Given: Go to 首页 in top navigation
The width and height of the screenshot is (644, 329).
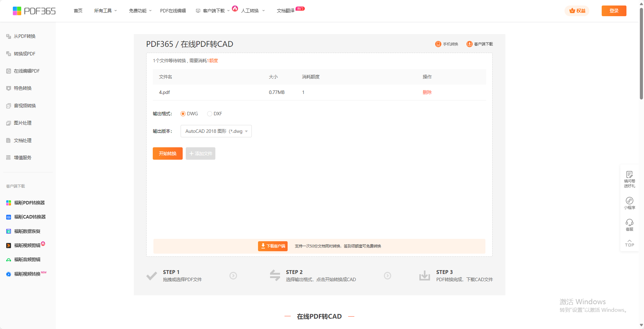Looking at the screenshot, I should [x=78, y=11].
